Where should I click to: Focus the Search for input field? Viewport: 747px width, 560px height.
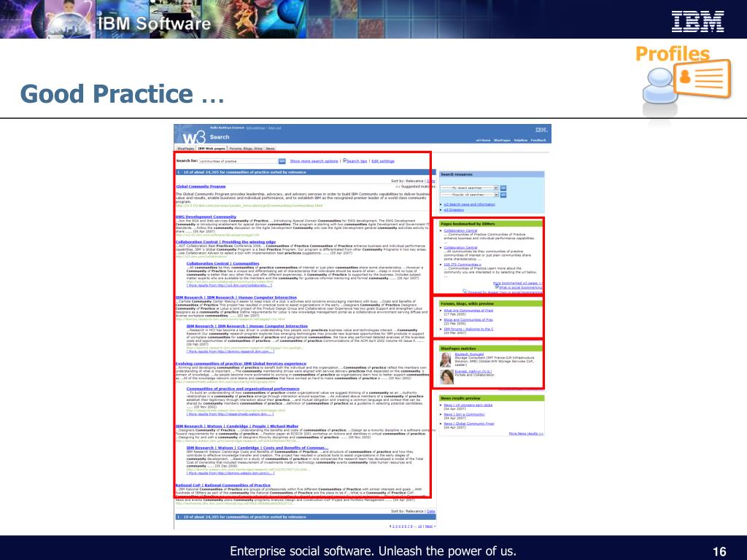tap(239, 161)
